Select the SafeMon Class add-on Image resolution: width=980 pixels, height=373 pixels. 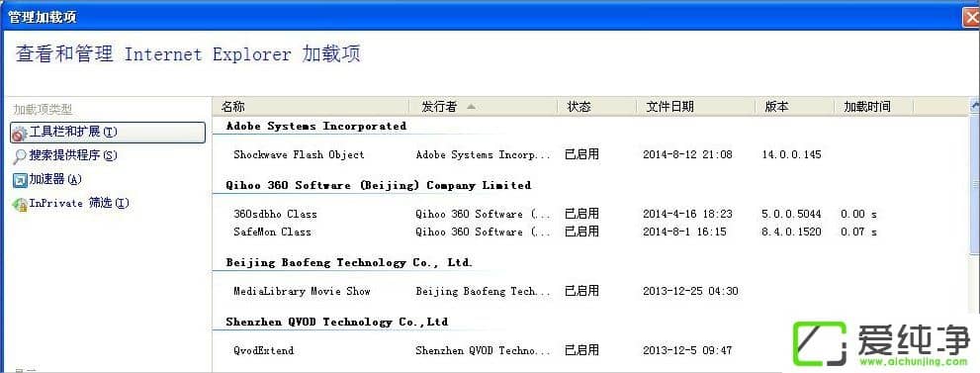[x=272, y=232]
